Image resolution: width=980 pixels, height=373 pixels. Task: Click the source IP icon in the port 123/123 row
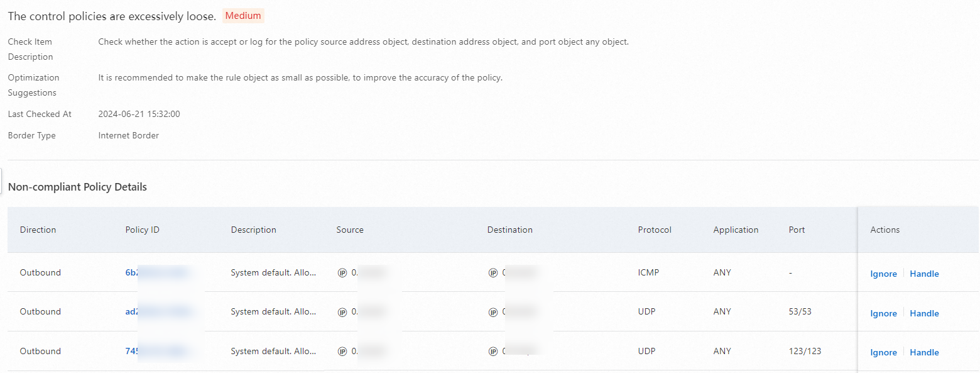342,352
